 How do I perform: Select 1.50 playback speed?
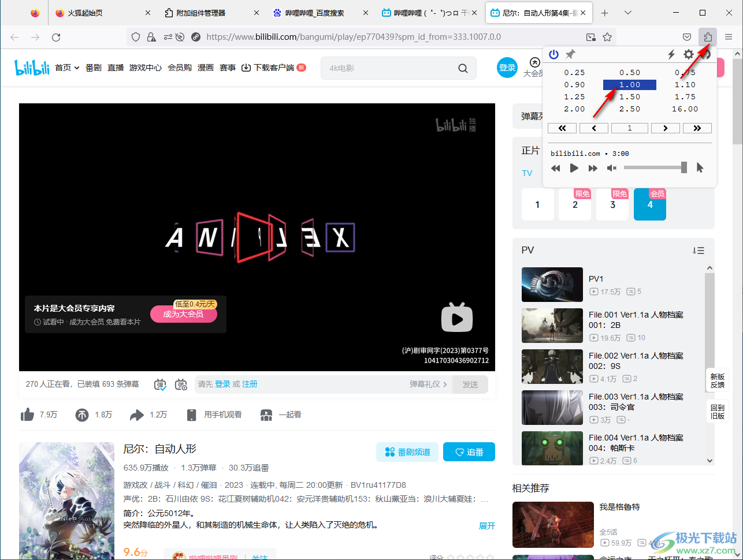coord(630,97)
